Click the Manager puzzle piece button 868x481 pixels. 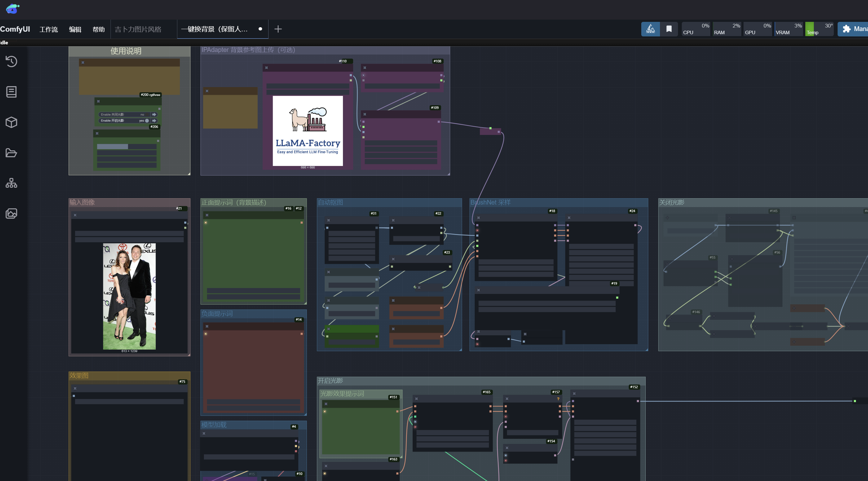852,29
